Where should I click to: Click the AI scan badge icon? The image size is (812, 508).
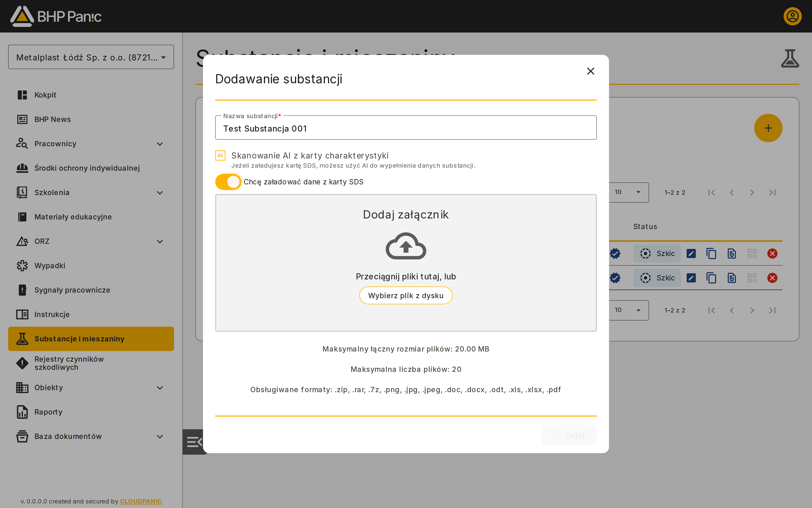point(220,155)
